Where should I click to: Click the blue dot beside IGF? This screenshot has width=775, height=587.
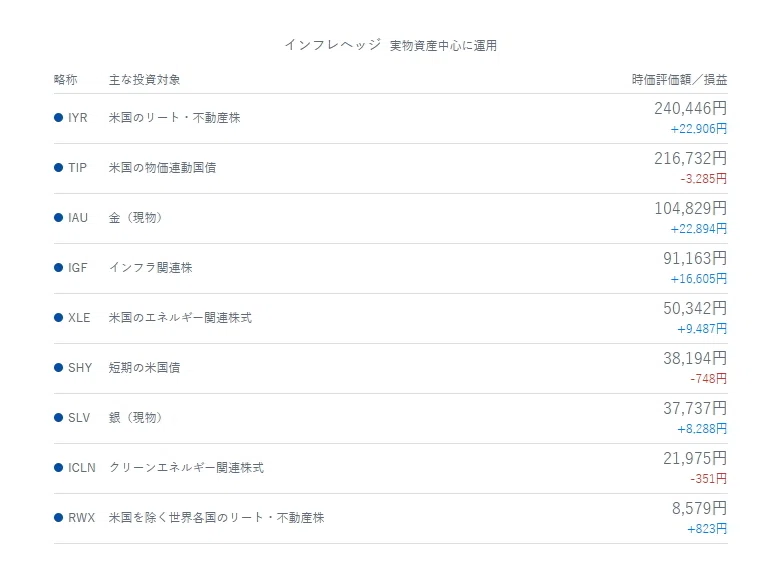coord(58,267)
